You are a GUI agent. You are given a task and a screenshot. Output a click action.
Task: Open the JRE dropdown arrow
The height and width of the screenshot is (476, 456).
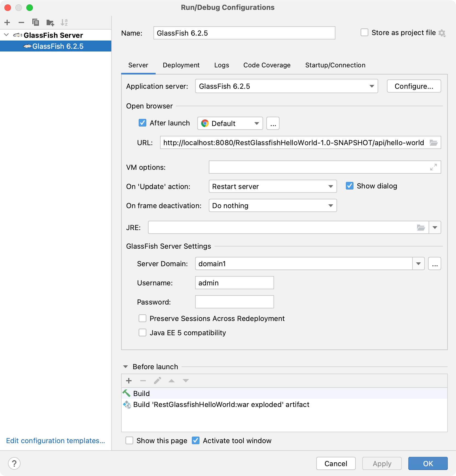pos(435,227)
